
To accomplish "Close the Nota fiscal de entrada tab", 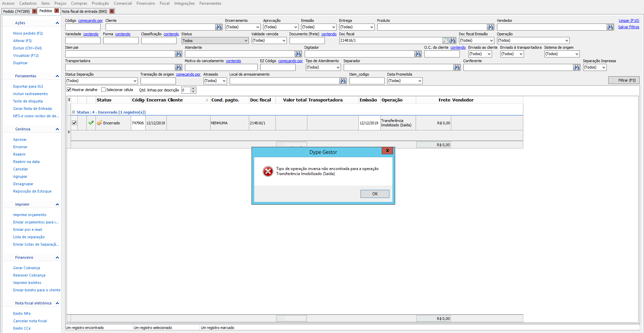I will point(112,11).
